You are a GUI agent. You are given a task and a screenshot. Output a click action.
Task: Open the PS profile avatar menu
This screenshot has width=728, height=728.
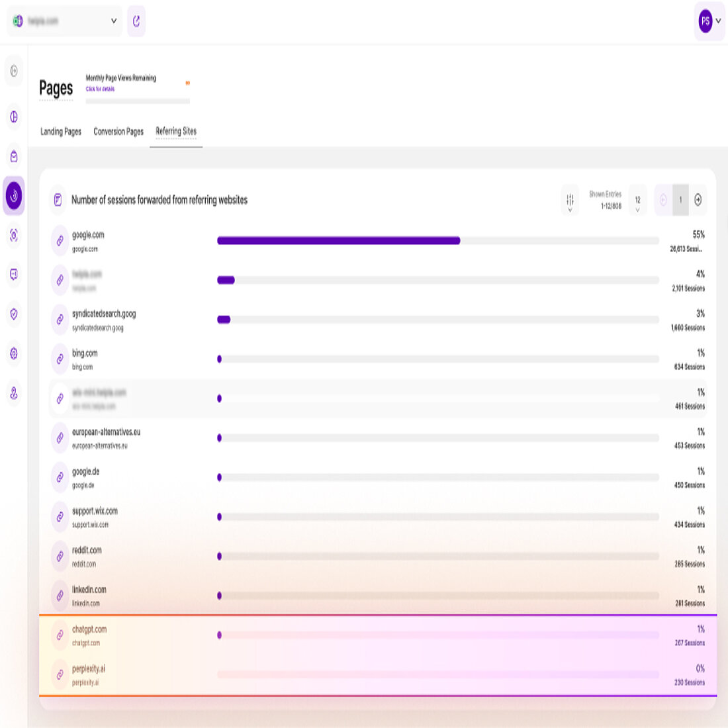coord(707,21)
